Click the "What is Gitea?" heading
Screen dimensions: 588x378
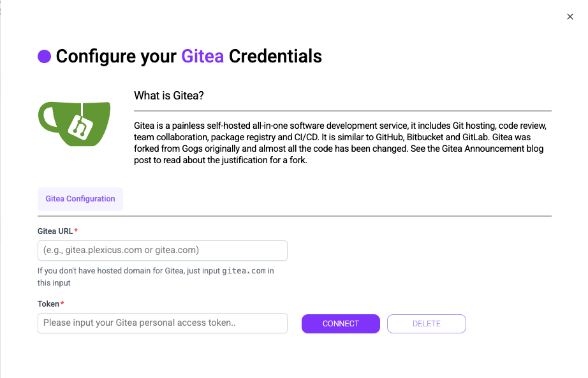point(168,96)
